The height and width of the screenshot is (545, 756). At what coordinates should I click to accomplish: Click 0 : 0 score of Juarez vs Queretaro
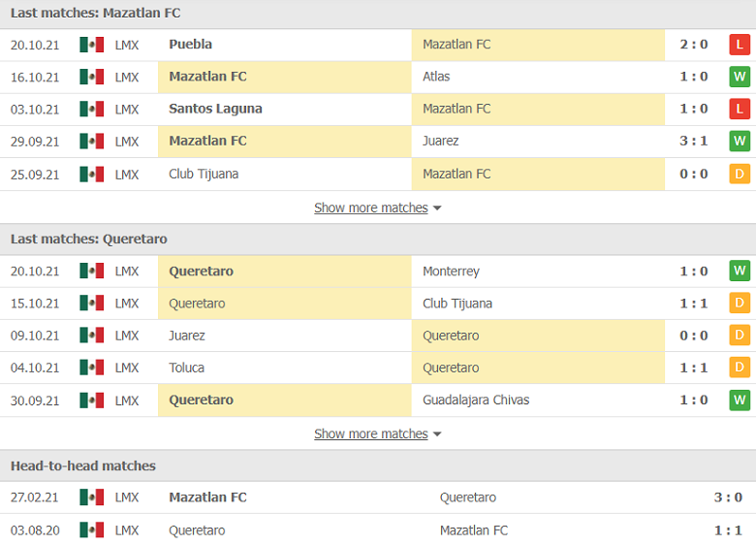pos(694,336)
